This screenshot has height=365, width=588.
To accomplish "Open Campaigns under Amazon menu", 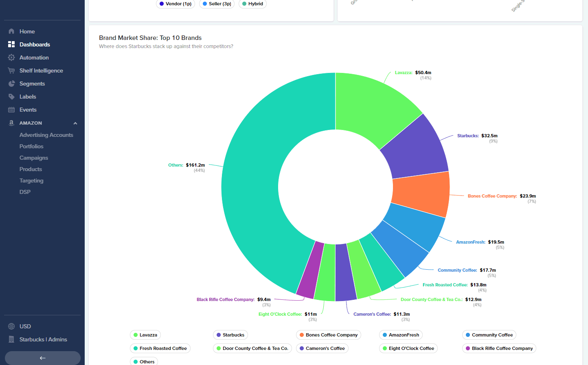I will click(34, 158).
